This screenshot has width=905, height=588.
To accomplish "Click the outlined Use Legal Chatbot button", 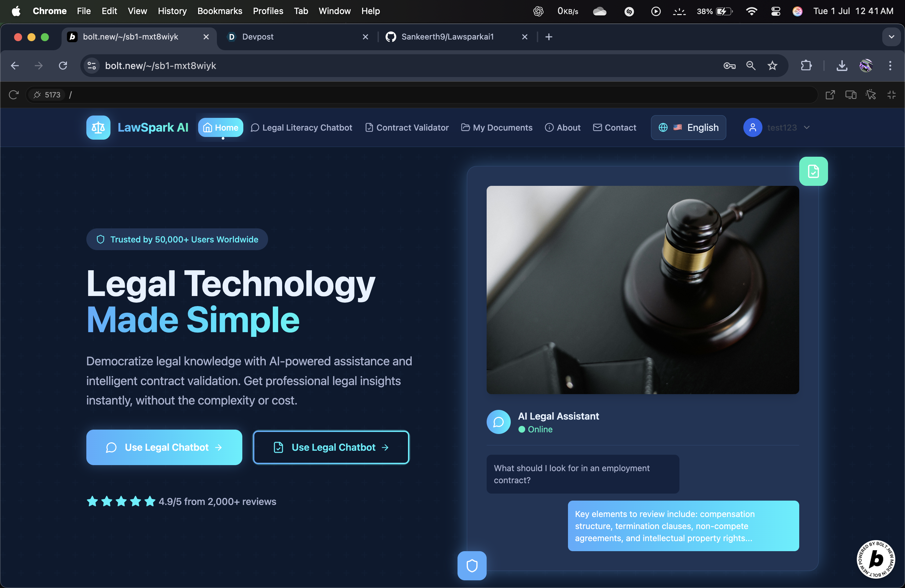I will (331, 447).
